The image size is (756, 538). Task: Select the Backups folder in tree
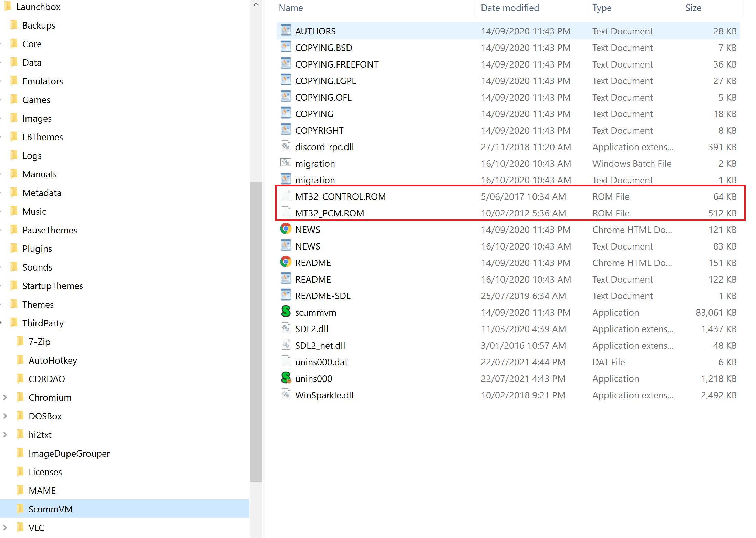tap(39, 26)
